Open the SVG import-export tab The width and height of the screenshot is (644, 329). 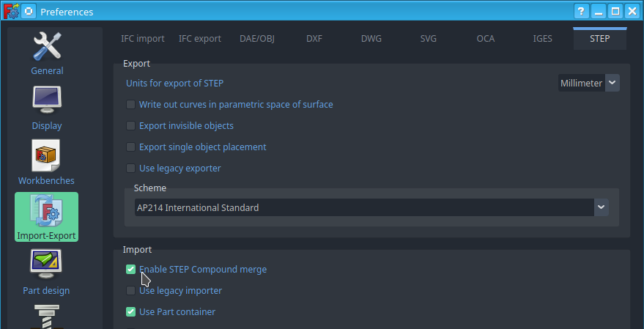point(429,39)
